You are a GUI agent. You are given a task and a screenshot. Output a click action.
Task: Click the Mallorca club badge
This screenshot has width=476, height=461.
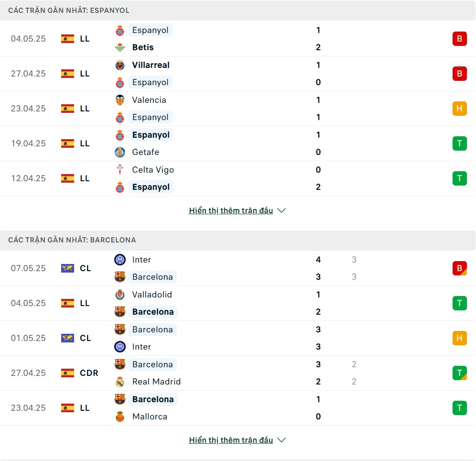click(x=120, y=417)
